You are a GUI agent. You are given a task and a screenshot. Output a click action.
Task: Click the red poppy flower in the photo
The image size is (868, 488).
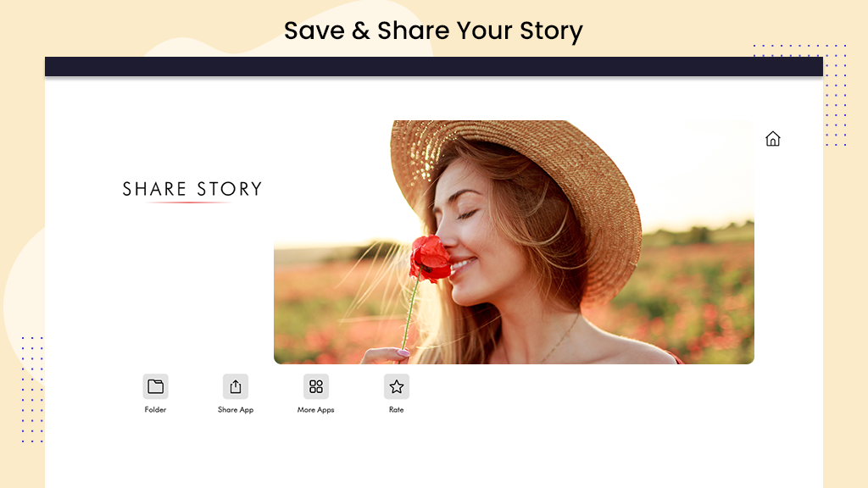click(x=430, y=258)
